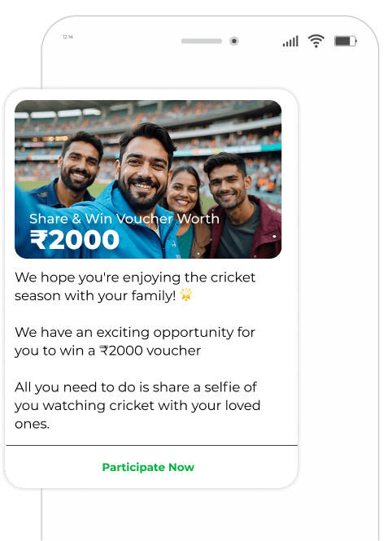Select the 'exciting opportunity' paragraph text
Viewport: 392px width, 541px height.
pos(135,341)
